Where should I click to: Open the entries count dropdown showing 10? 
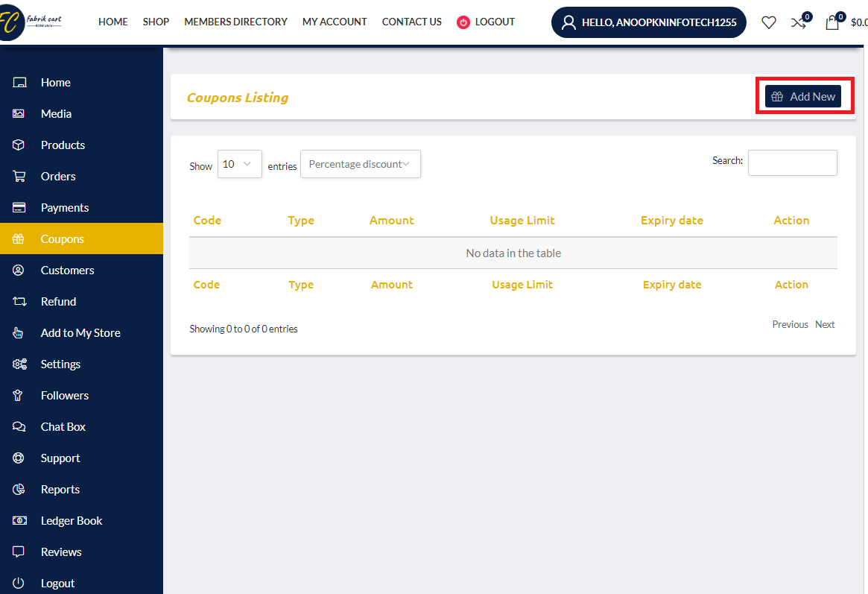(239, 164)
